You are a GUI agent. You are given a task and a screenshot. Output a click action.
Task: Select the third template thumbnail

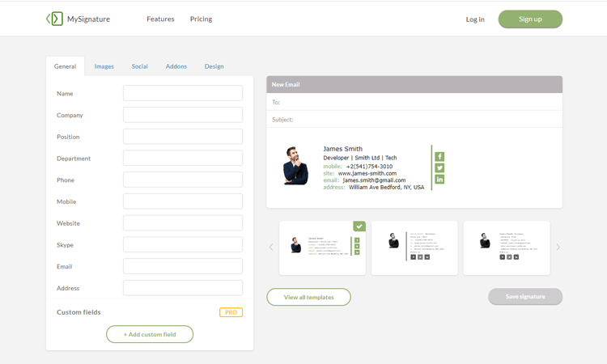[507, 248]
